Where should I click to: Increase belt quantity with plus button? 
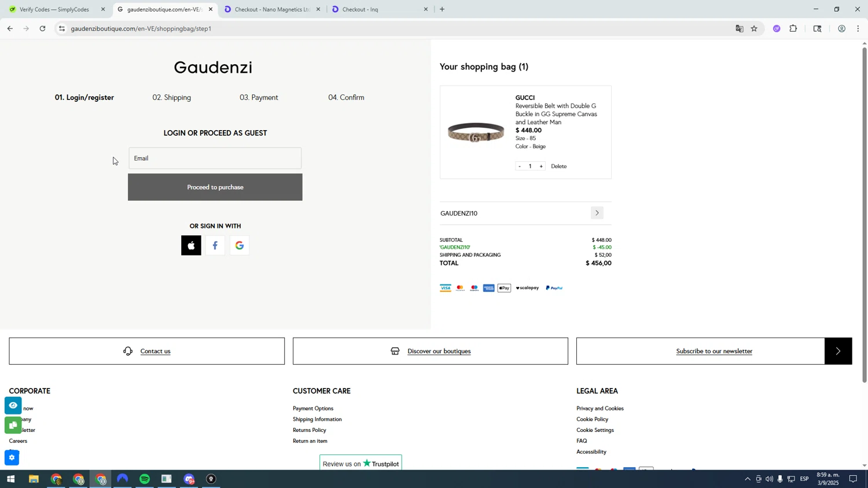pos(541,167)
